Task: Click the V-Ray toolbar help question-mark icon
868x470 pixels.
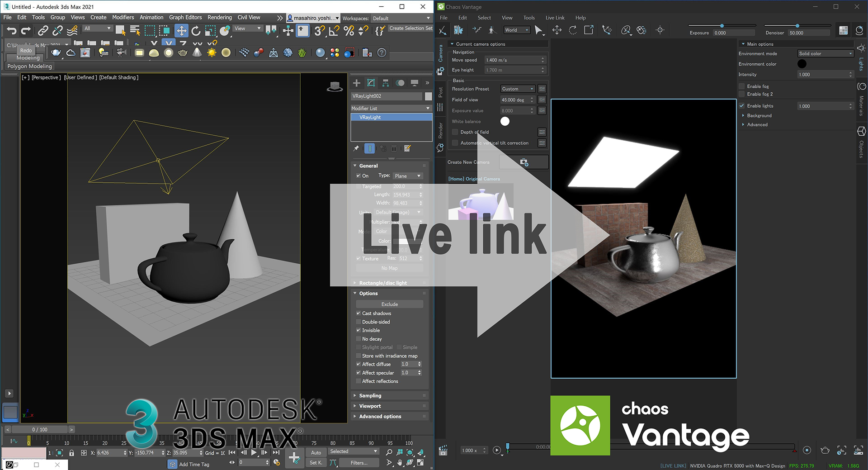Action: point(382,52)
